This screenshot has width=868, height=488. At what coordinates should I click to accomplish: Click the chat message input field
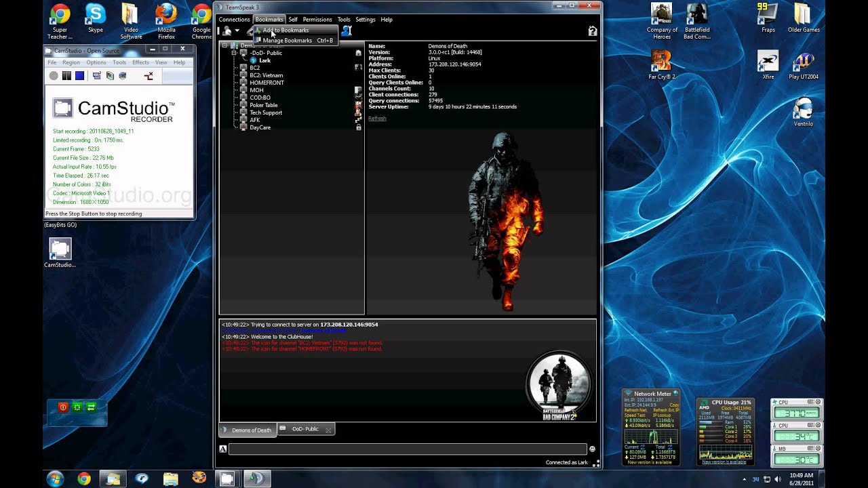(408, 449)
